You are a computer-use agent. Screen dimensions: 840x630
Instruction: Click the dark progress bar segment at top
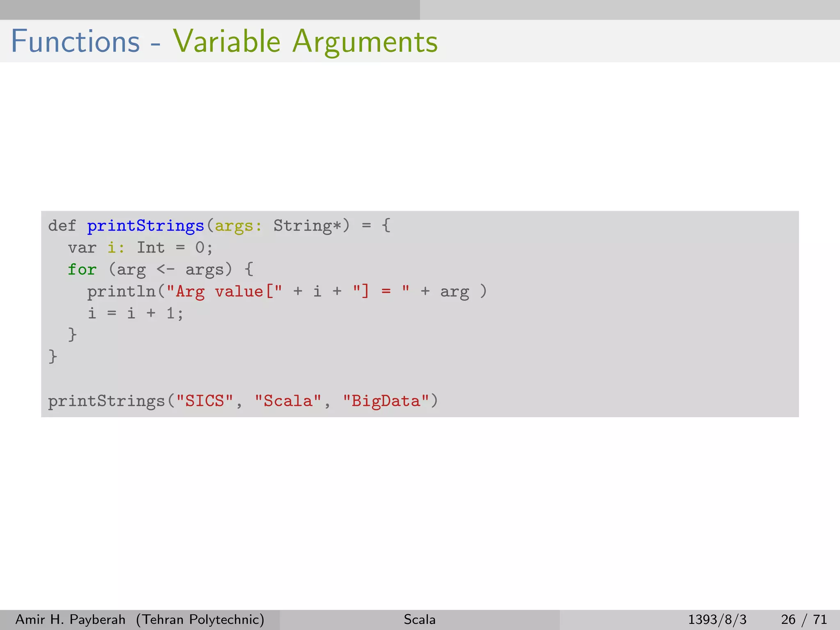pos(210,10)
